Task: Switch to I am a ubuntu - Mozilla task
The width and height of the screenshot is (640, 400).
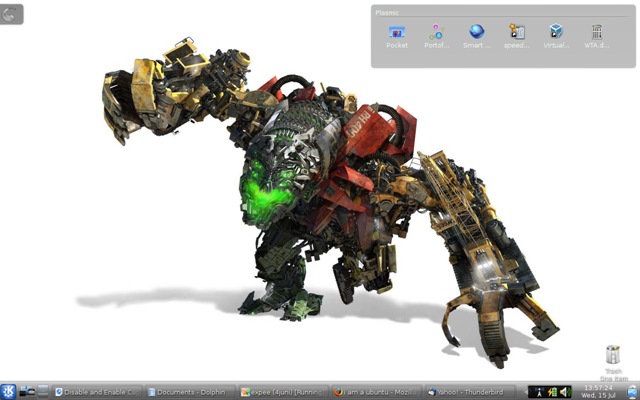Action: [376, 392]
